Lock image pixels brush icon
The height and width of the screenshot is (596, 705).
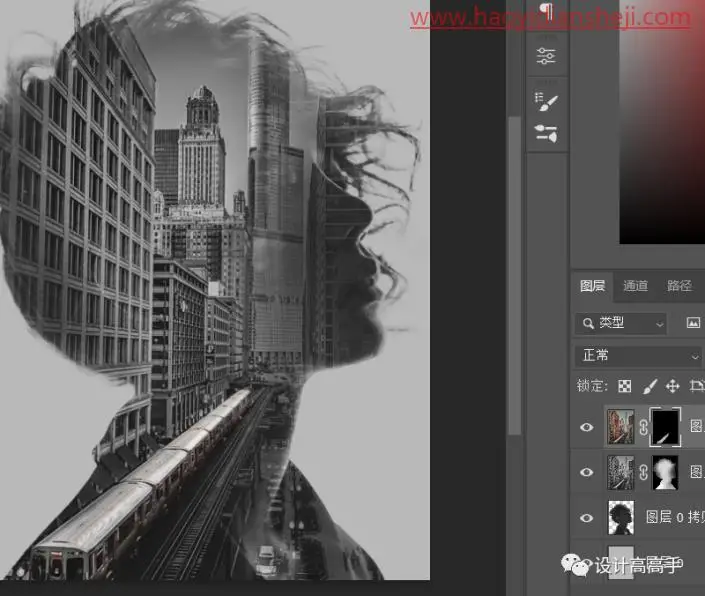coord(650,386)
